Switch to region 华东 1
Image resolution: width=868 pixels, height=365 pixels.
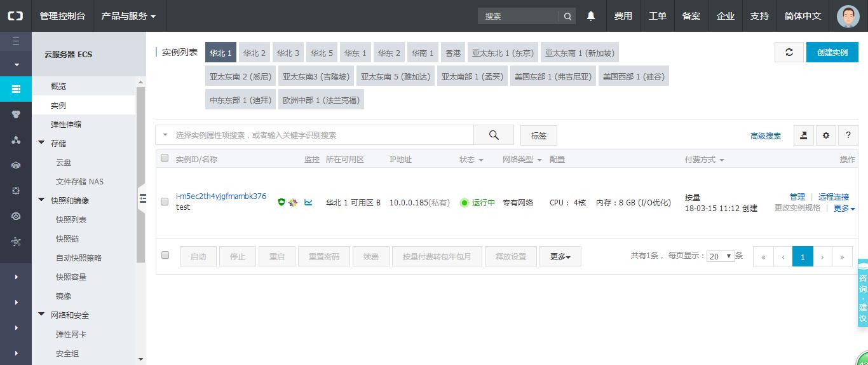[356, 53]
